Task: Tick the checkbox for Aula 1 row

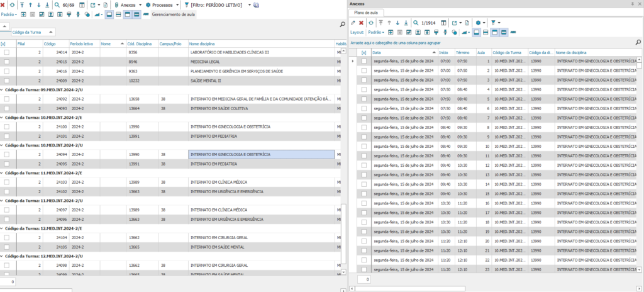Action: (x=364, y=62)
